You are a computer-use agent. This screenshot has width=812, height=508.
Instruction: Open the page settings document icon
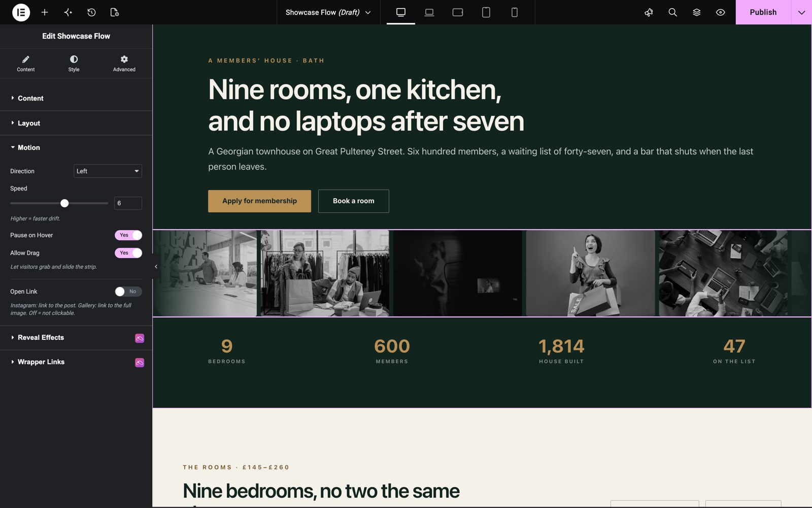click(x=115, y=12)
